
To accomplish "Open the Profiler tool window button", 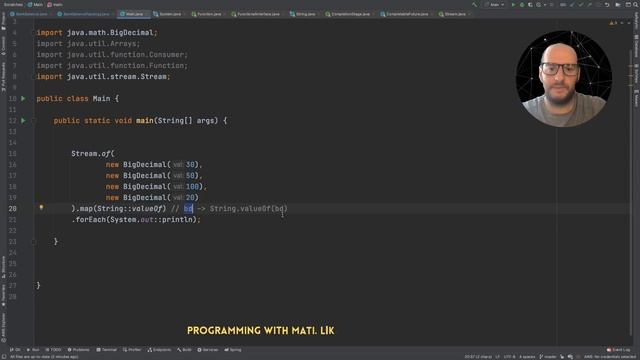I will 132,350.
